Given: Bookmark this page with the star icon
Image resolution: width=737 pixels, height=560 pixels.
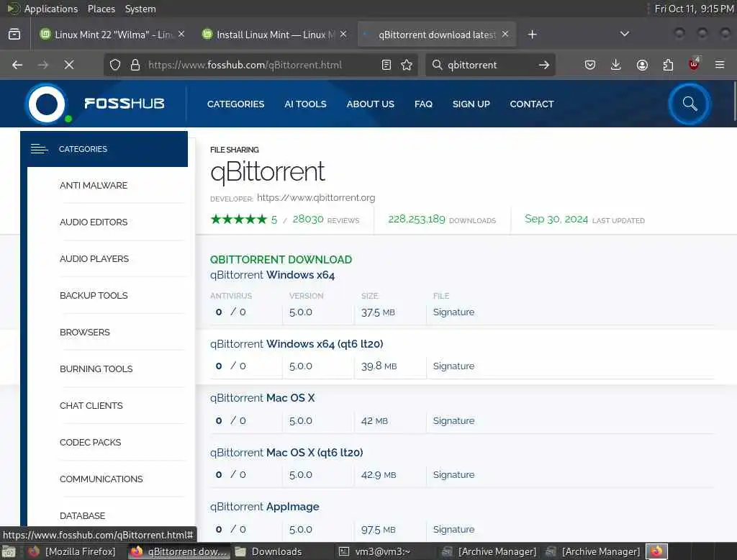Looking at the screenshot, I should [x=407, y=65].
